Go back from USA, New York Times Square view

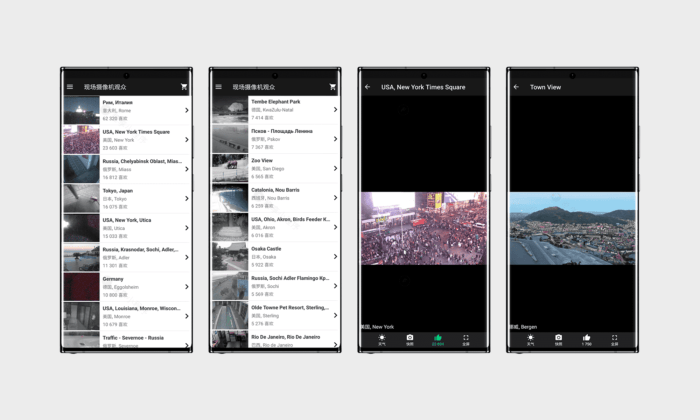[367, 87]
